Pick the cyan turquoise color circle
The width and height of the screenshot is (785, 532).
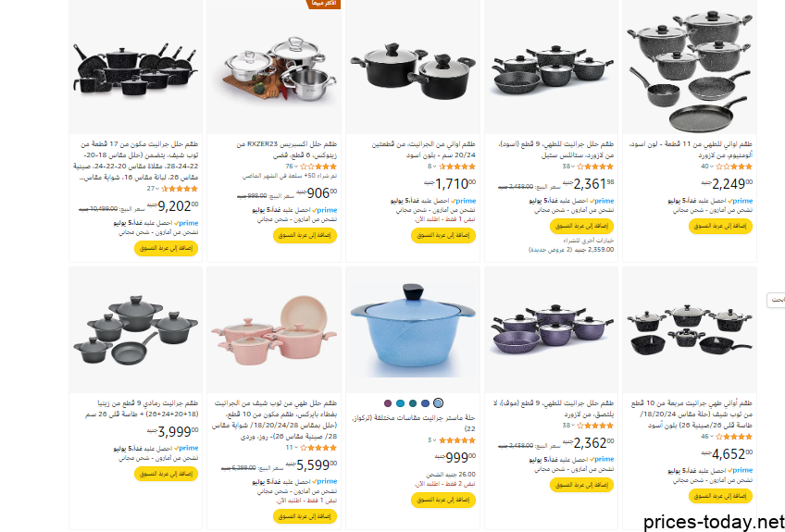click(400, 402)
